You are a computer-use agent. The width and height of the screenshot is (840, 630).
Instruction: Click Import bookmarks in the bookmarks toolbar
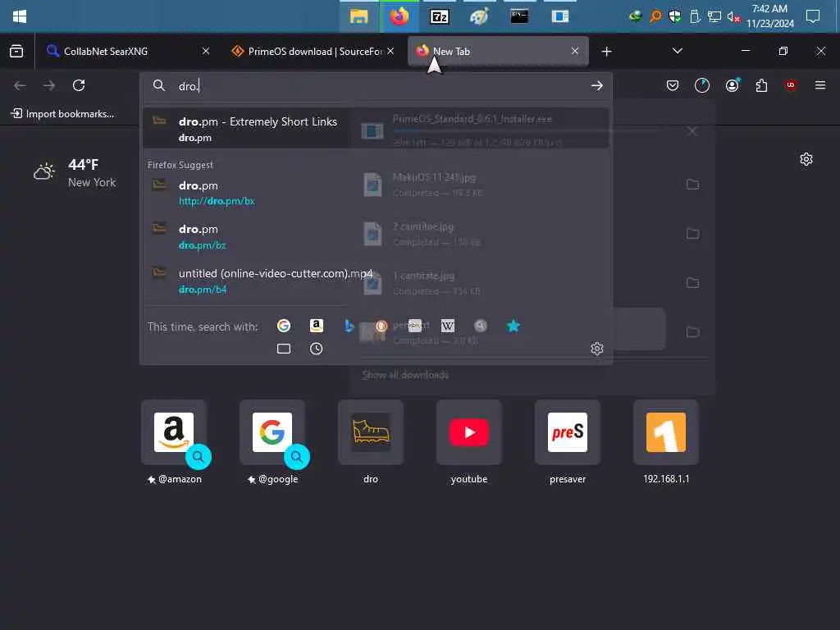(x=62, y=113)
